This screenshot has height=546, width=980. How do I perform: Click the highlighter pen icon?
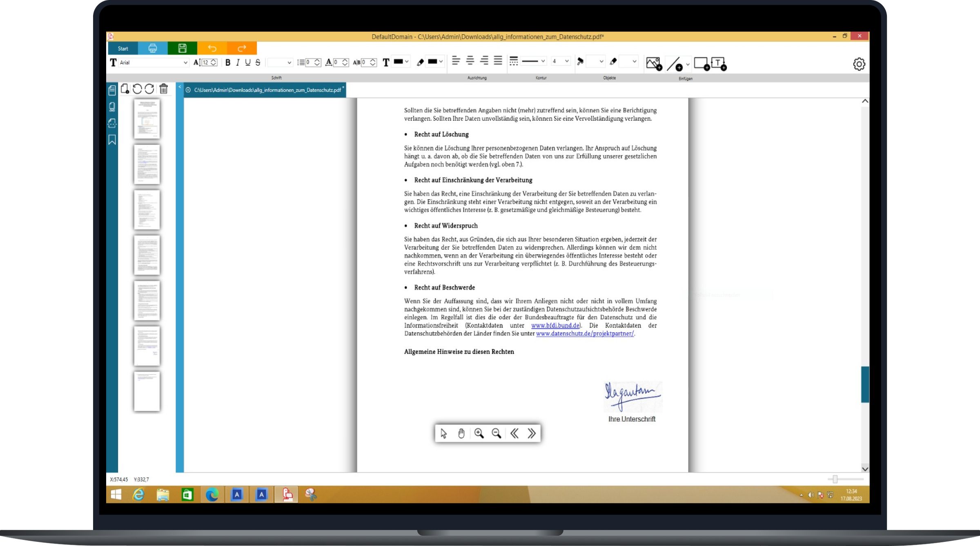[420, 62]
